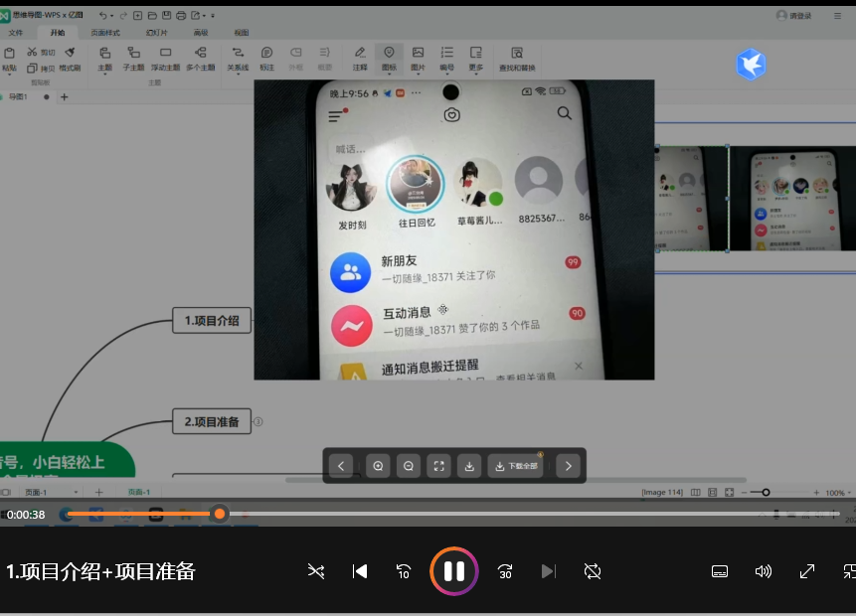This screenshot has height=616, width=856.
Task: Open the 页面-1 page dropdown
Action: (x=76, y=492)
